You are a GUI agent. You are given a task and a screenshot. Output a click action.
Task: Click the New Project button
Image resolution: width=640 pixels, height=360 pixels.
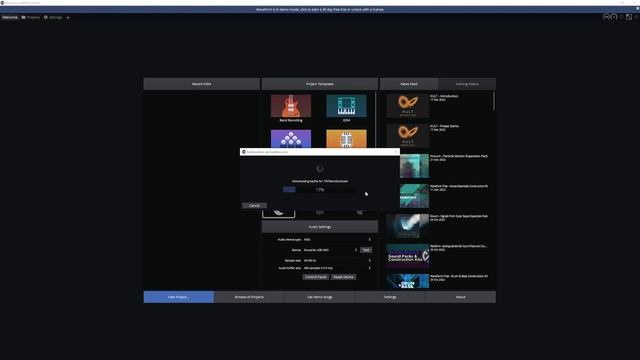click(178, 297)
